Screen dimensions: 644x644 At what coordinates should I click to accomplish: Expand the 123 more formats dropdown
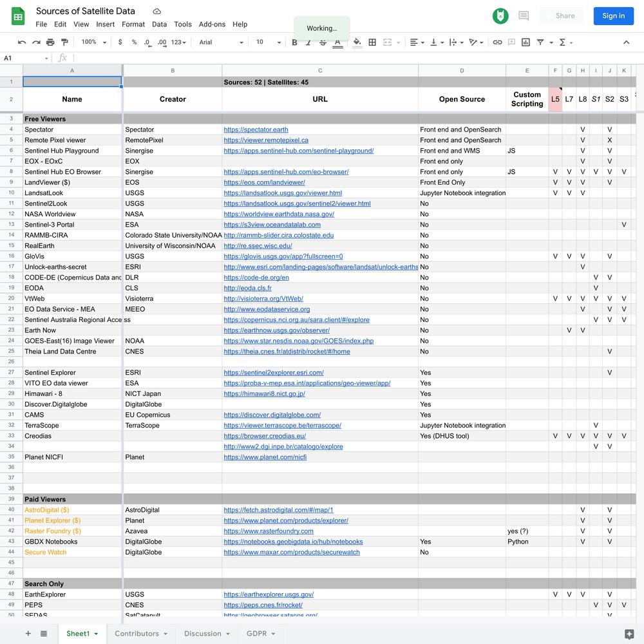coord(178,43)
